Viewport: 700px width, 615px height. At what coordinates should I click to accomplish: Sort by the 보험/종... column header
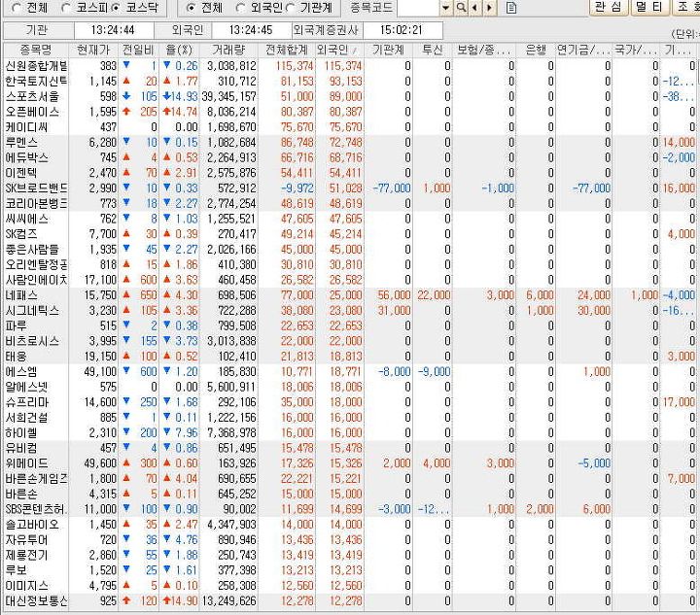(483, 50)
